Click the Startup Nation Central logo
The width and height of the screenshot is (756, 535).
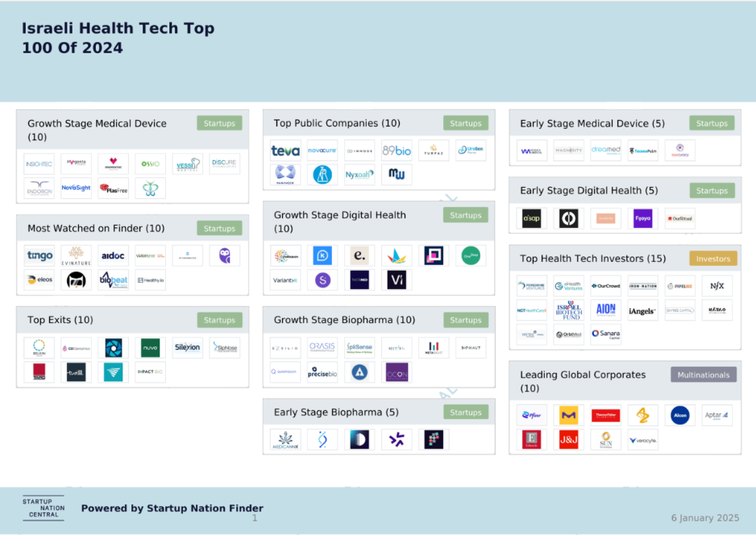pos(43,508)
